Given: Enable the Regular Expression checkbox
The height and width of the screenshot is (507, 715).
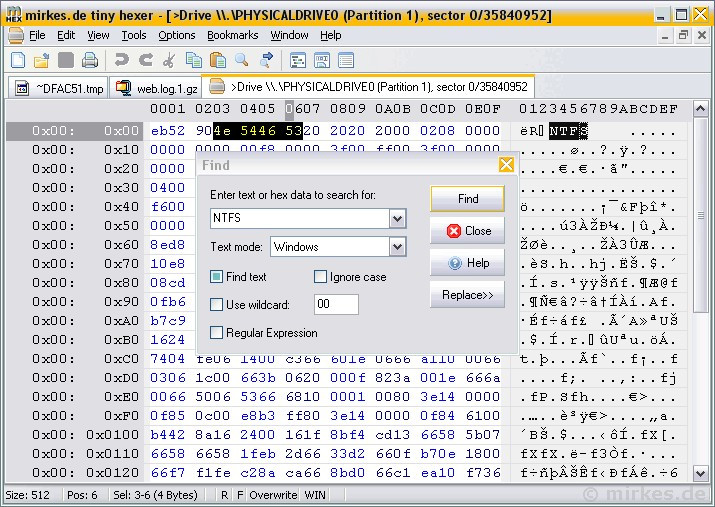Looking at the screenshot, I should coord(216,333).
